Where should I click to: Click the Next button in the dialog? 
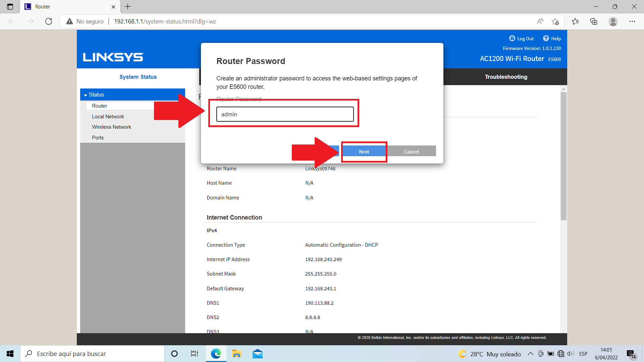pos(364,152)
